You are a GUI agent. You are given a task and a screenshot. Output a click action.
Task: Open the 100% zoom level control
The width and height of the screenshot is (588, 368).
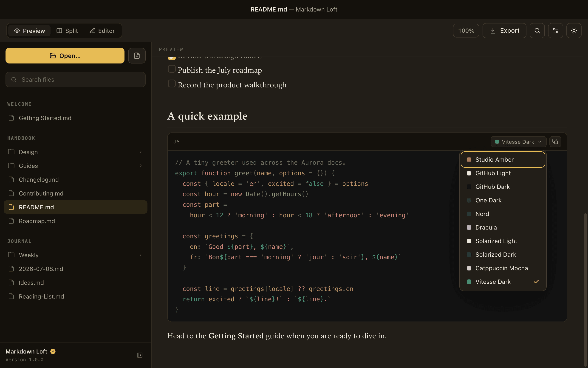pyautogui.click(x=466, y=31)
